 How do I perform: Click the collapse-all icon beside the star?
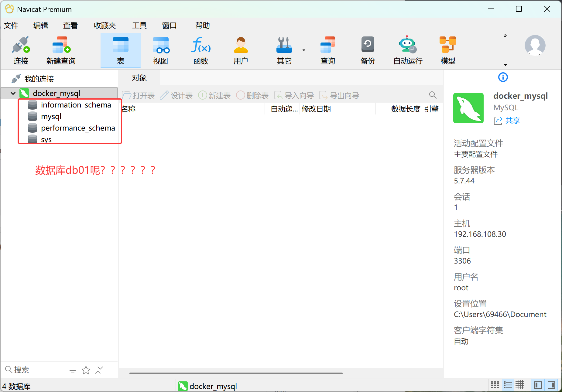click(x=99, y=370)
